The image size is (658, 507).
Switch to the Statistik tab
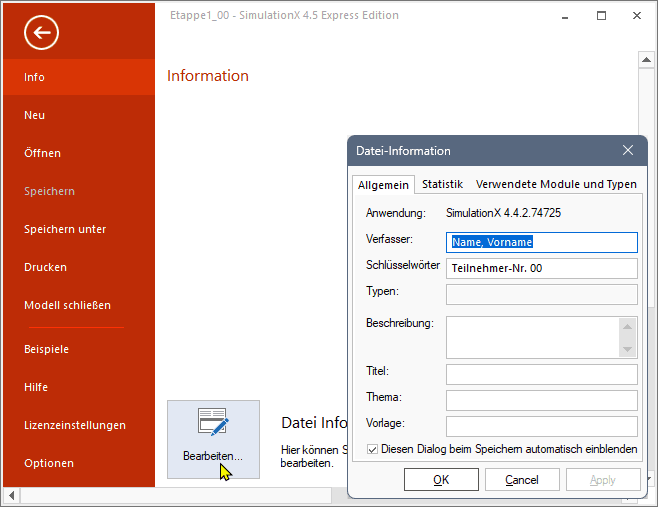[x=442, y=185]
